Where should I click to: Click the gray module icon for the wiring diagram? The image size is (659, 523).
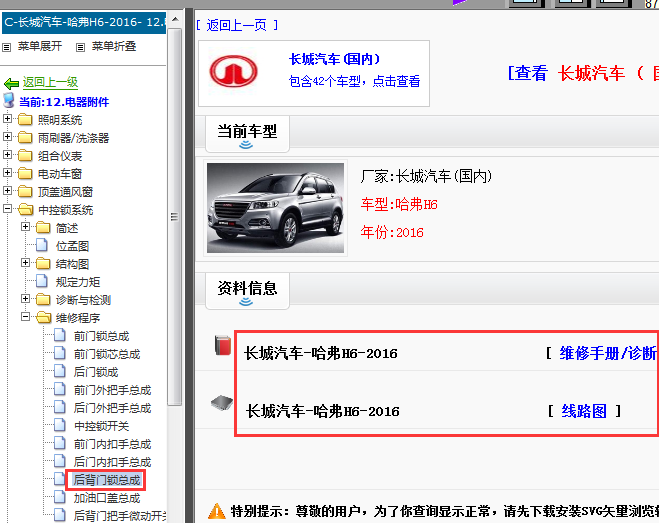point(221,403)
